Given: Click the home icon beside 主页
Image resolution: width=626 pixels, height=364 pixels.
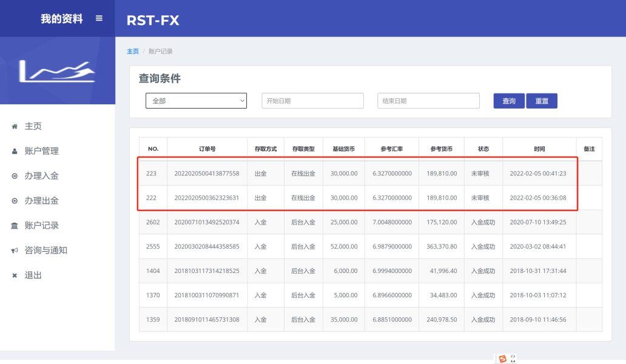Looking at the screenshot, I should 15,127.
